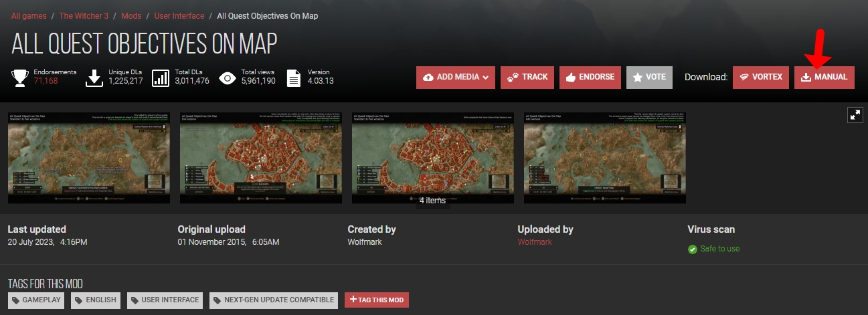Expand the Add Media dropdown

[455, 77]
